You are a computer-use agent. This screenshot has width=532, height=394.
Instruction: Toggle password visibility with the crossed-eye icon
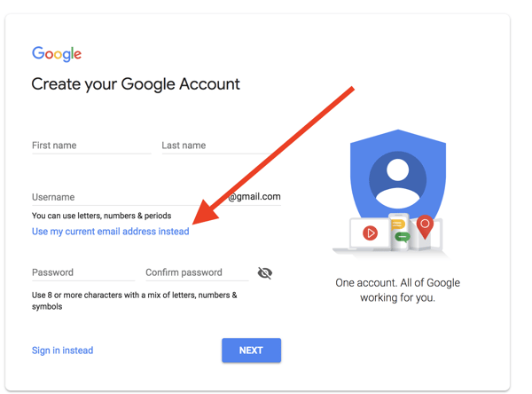coord(264,272)
